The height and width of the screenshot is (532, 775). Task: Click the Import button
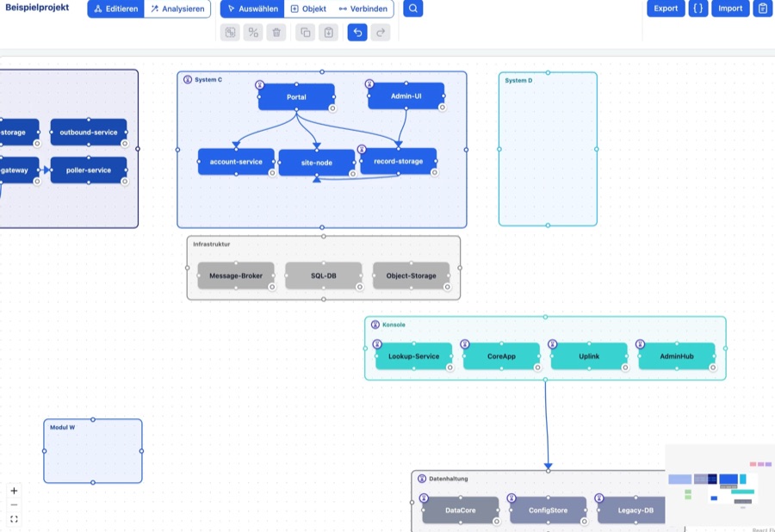coord(730,9)
